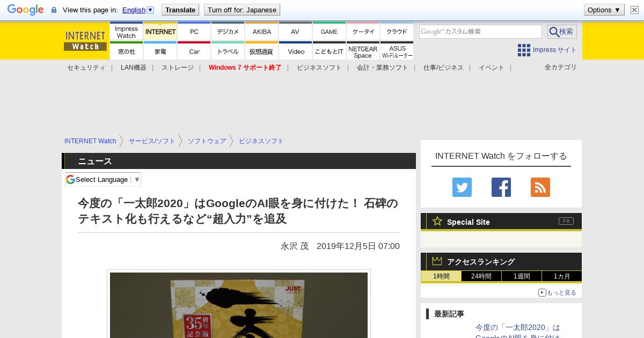The image size is (644, 338).
Task: Click the article headline about 一太郎2020
Action: click(x=238, y=211)
